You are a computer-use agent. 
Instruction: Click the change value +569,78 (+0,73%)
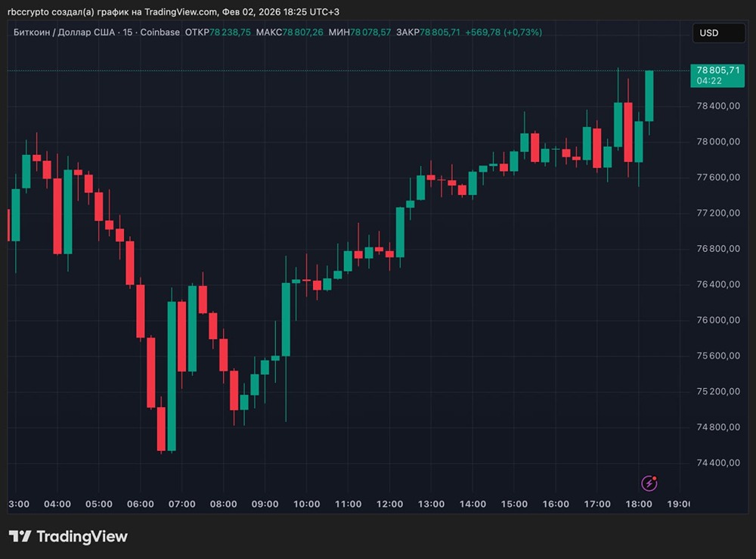pos(503,33)
